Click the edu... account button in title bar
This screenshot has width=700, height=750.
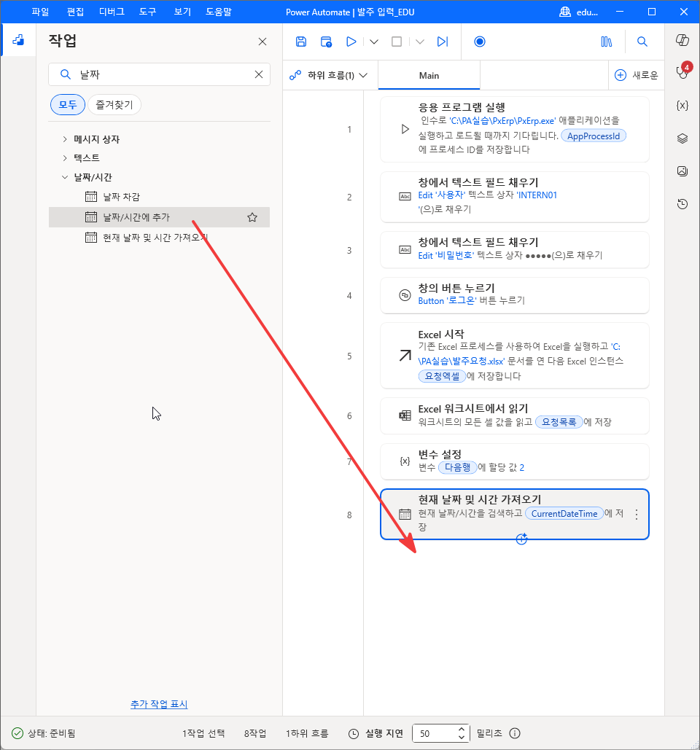click(x=579, y=12)
